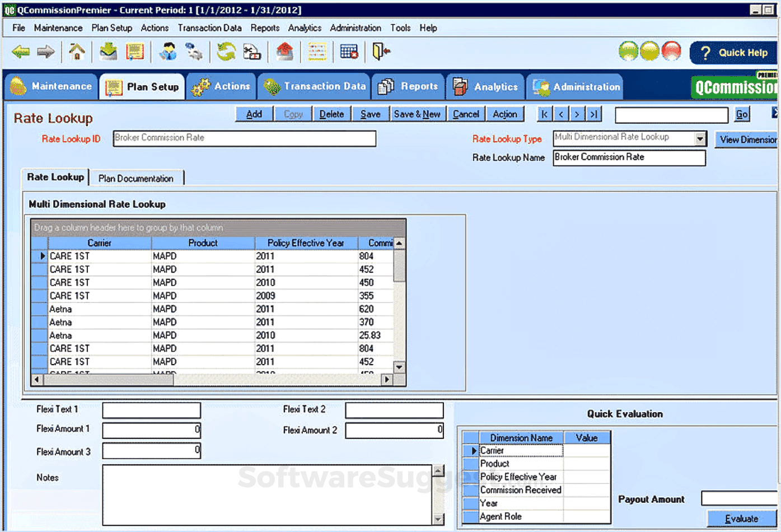The height and width of the screenshot is (532, 781).
Task: Click the green back arrow toolbar icon
Action: tap(21, 52)
